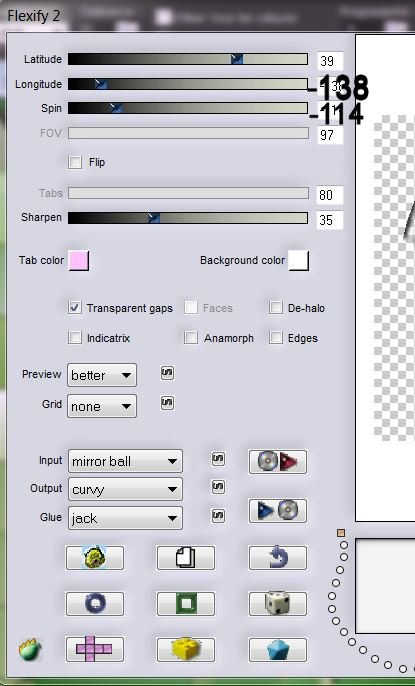Click the Latitude value field showing 39
This screenshot has height=686, width=415.
[330, 61]
